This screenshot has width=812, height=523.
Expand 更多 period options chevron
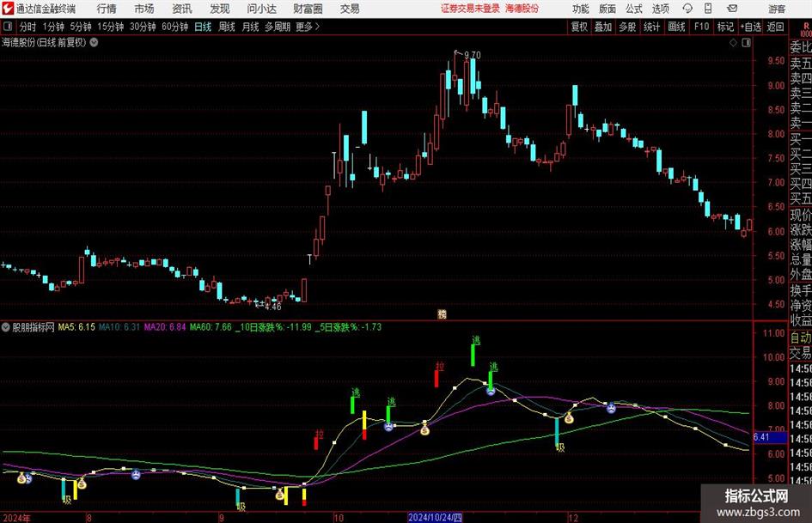pos(317,27)
